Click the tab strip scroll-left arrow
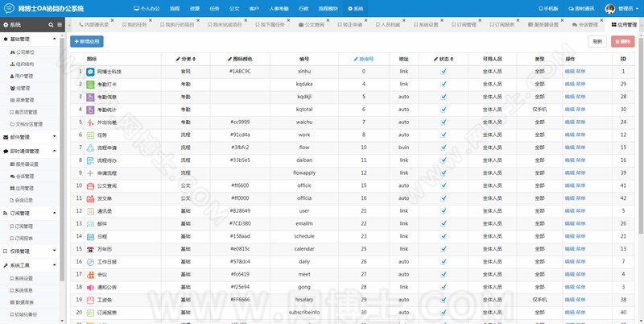The height and width of the screenshot is (324, 644). [x=69, y=25]
